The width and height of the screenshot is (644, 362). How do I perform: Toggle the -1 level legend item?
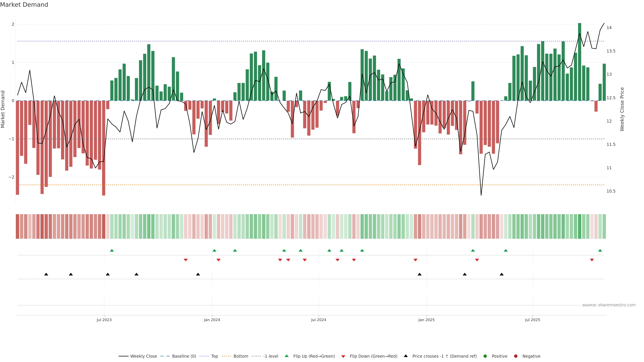click(271, 356)
